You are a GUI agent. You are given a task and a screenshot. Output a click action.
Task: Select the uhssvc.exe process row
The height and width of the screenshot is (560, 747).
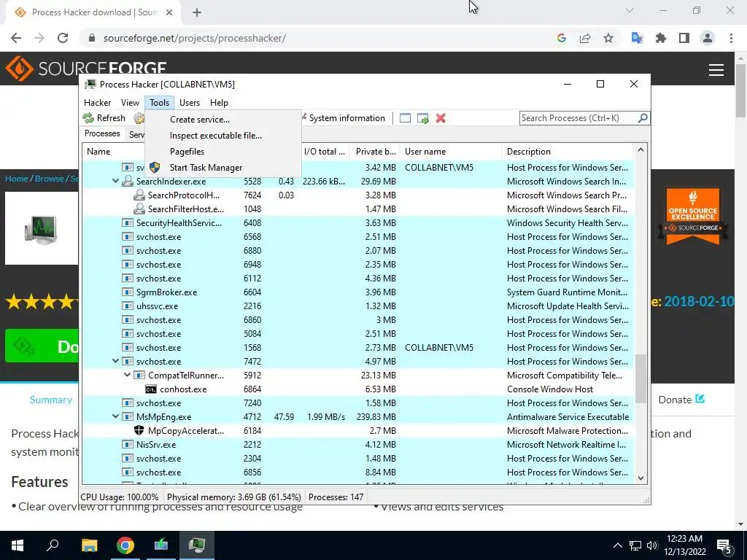click(357, 306)
